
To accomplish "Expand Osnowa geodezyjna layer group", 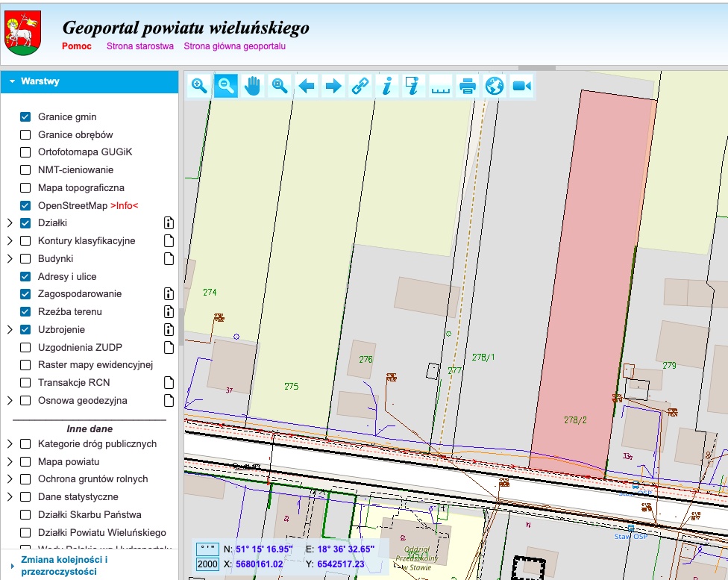I will 10,400.
